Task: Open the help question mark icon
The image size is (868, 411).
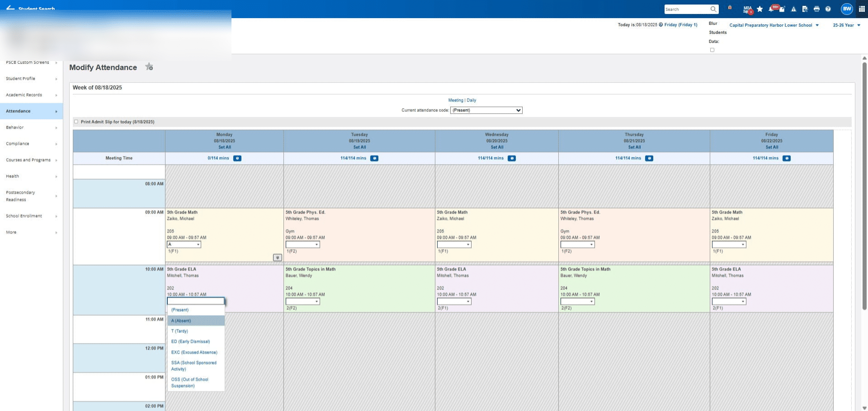Action: [828, 9]
